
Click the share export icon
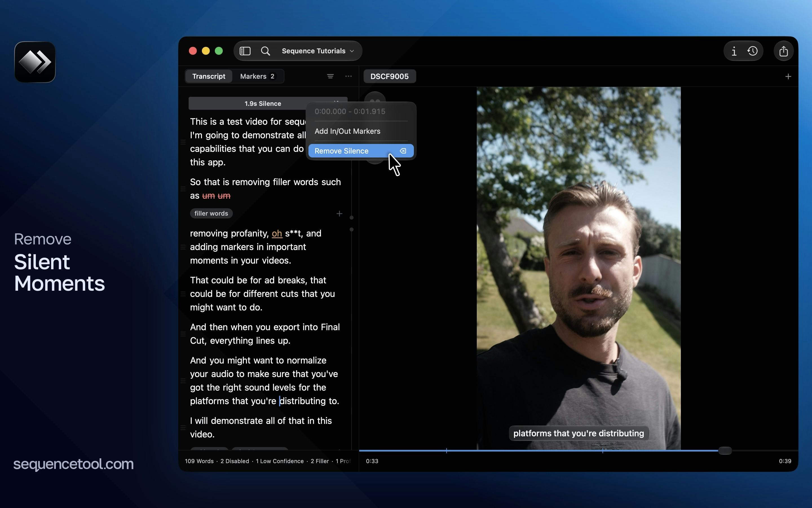(x=784, y=51)
